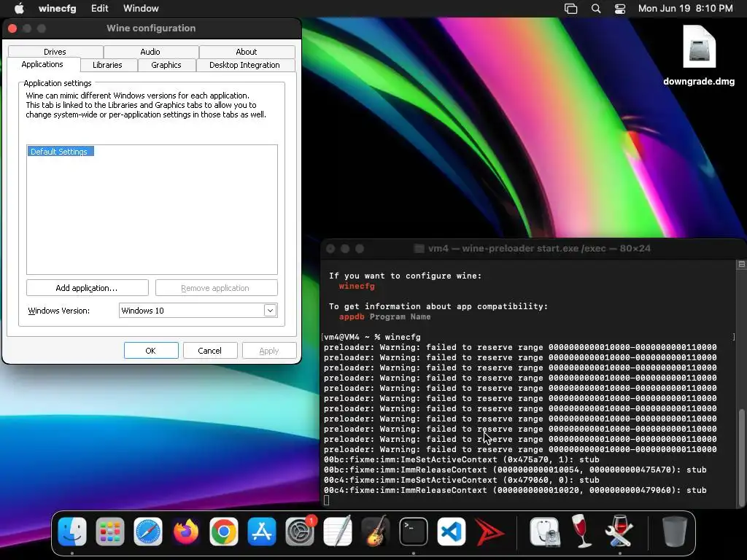Launch Safari from the Dock

click(147, 532)
